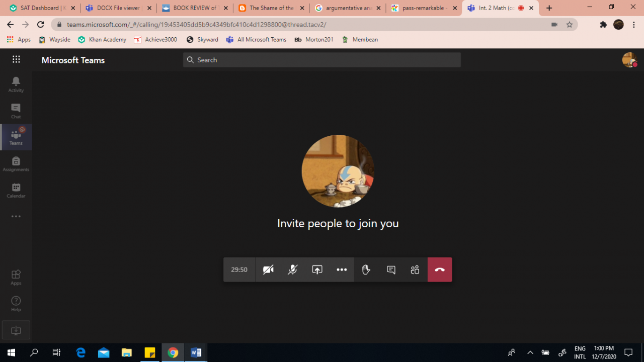Image resolution: width=644 pixels, height=362 pixels.
Task: Open the Chrome profile avatar
Action: point(618,25)
